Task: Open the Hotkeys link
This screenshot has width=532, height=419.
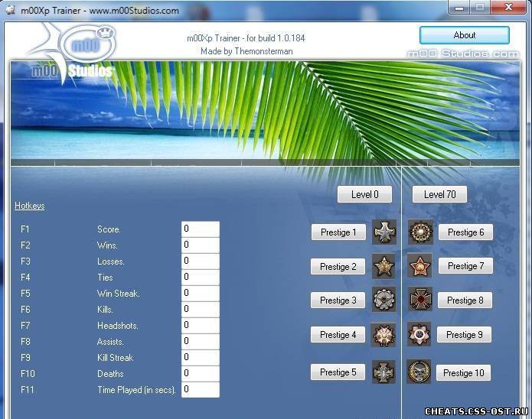Action: pyautogui.click(x=30, y=206)
